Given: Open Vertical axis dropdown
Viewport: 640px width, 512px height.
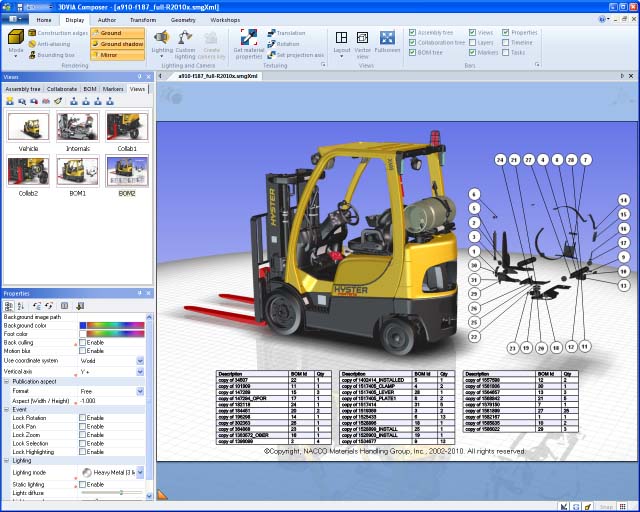Looking at the screenshot, I should click(x=140, y=372).
